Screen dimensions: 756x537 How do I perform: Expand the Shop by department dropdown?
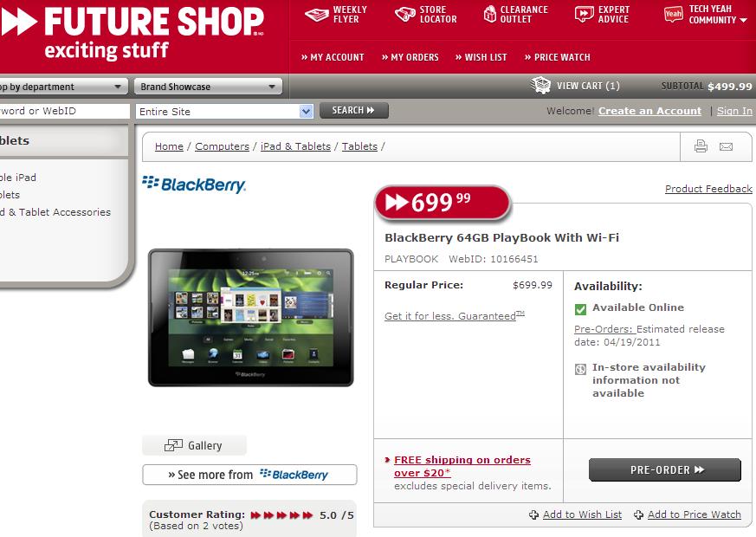click(x=62, y=87)
